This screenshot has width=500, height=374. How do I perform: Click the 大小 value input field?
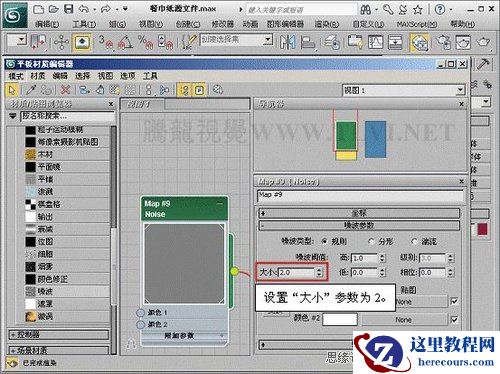click(x=296, y=272)
